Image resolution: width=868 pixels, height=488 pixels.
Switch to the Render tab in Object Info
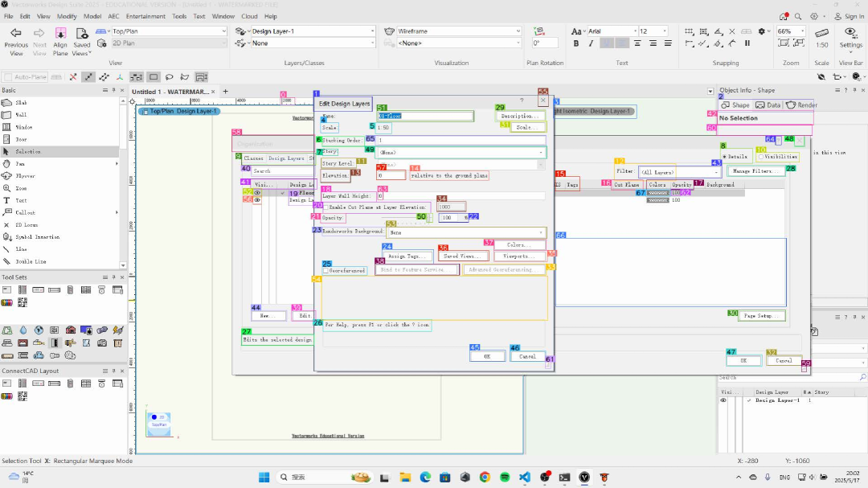point(802,105)
